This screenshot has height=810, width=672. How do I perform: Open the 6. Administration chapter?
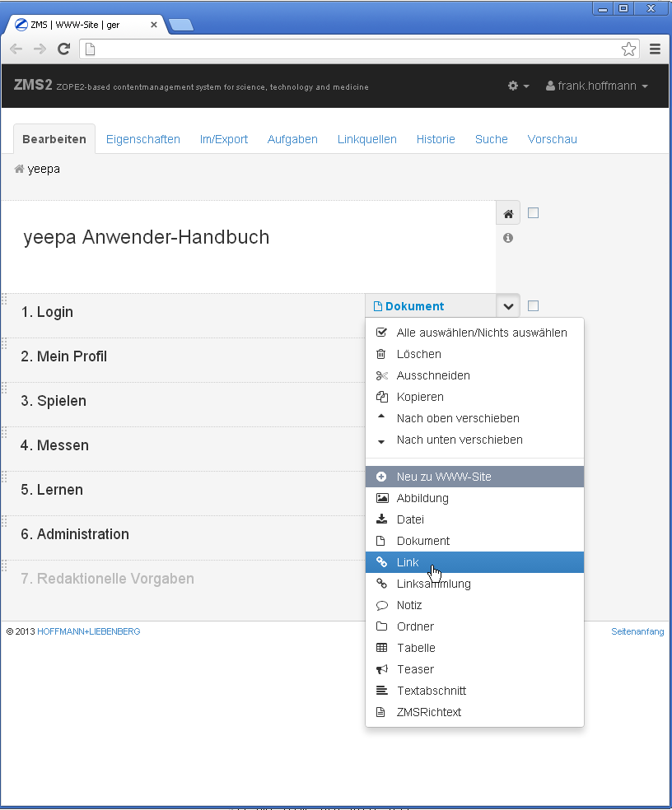[x=75, y=534]
